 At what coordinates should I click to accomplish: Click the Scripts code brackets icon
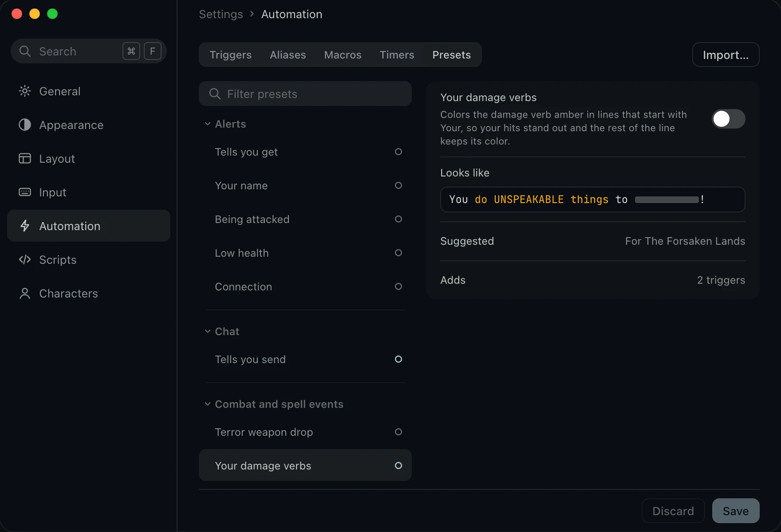25,259
